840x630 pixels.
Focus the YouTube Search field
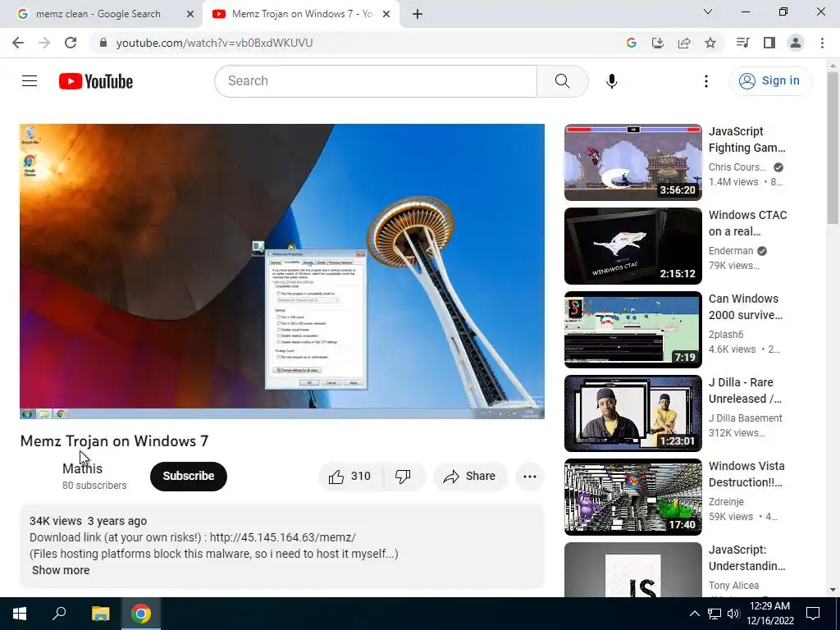pos(376,81)
